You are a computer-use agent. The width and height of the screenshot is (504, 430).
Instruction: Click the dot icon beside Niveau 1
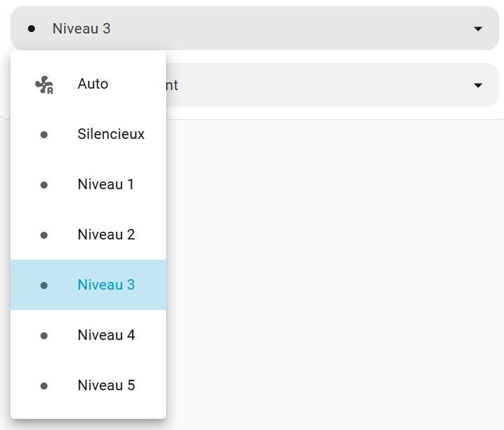click(x=44, y=185)
